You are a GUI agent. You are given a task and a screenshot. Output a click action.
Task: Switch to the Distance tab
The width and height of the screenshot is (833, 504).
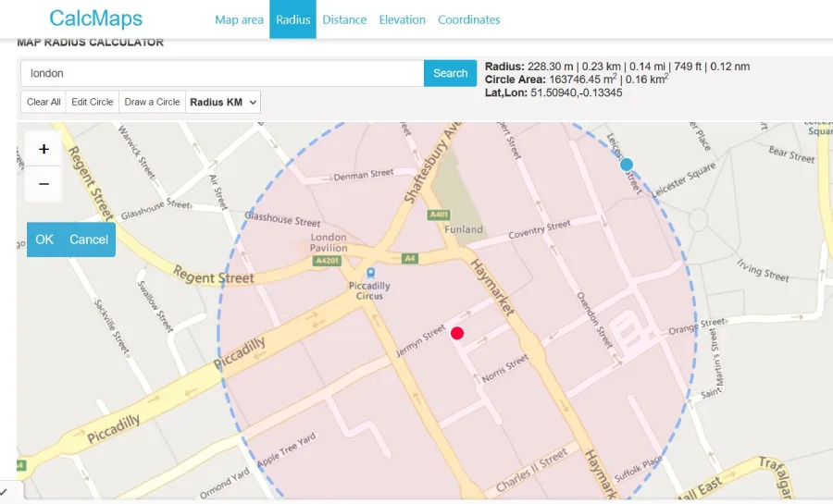[x=344, y=19]
